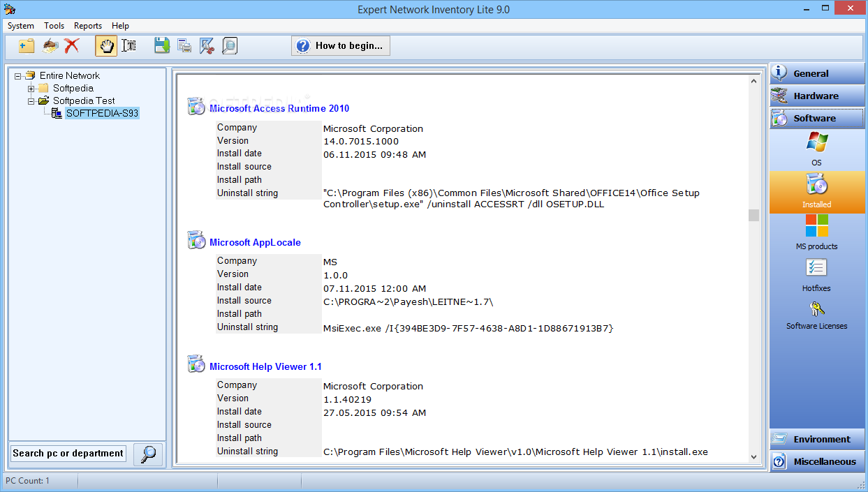Click disc icon beside Microsoft Access Runtime 2010

(x=196, y=107)
